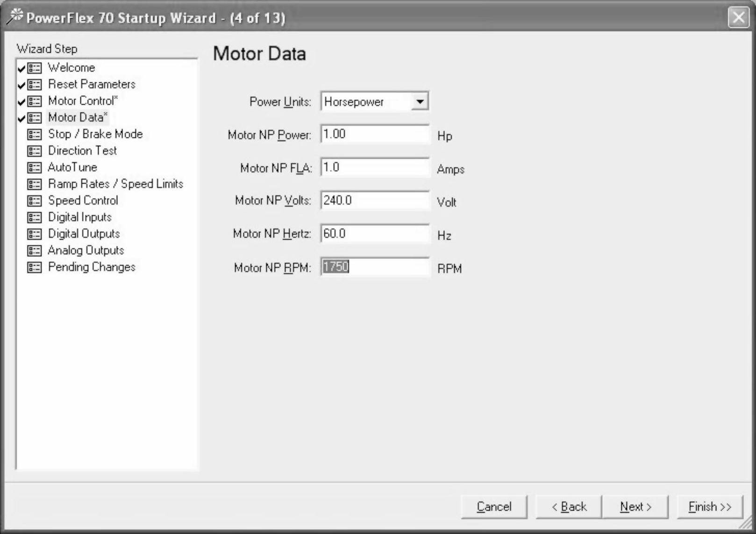Open the Power Units dropdown arrow
Image resolution: width=756 pixels, height=534 pixels.
click(420, 101)
